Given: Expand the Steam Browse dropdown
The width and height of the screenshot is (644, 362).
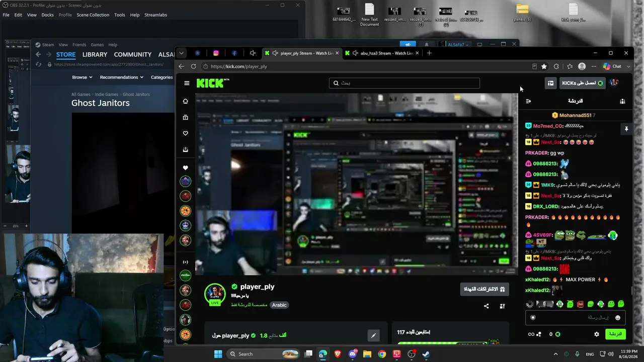Looking at the screenshot, I should pyautogui.click(x=82, y=77).
